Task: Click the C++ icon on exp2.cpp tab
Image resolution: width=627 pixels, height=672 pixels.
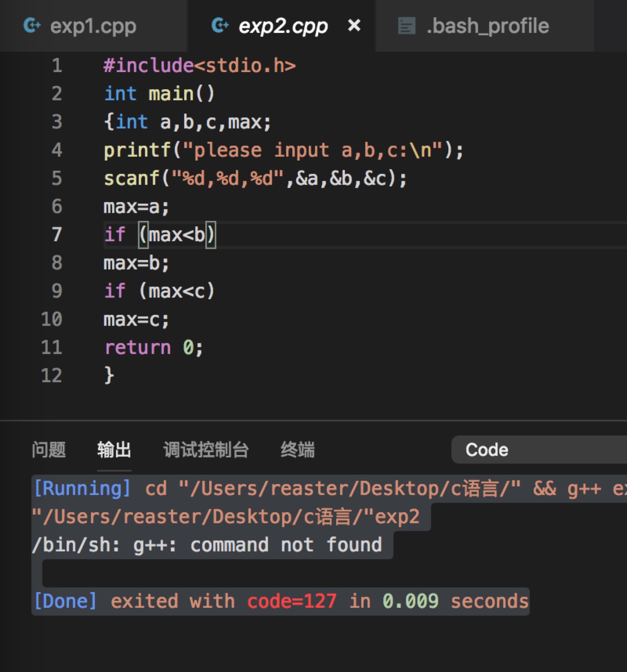Action: pos(220,26)
